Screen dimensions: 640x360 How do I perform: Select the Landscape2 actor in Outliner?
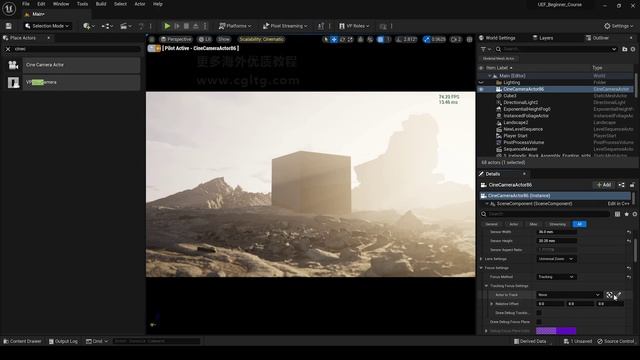pos(516,122)
